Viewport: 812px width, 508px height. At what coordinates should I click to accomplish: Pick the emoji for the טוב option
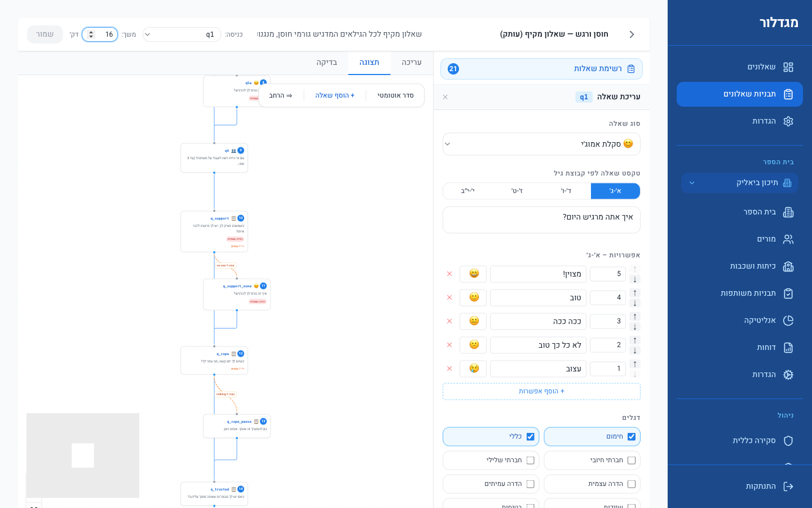point(474,297)
